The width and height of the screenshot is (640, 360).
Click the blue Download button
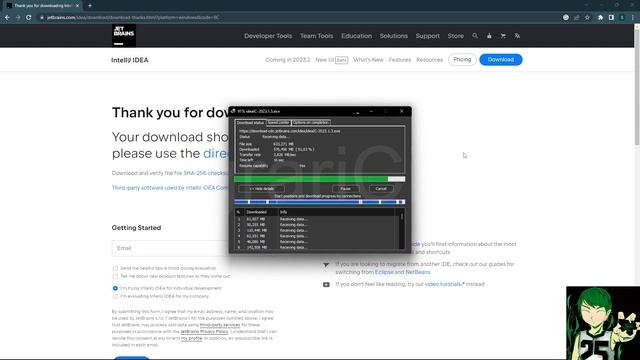click(501, 60)
